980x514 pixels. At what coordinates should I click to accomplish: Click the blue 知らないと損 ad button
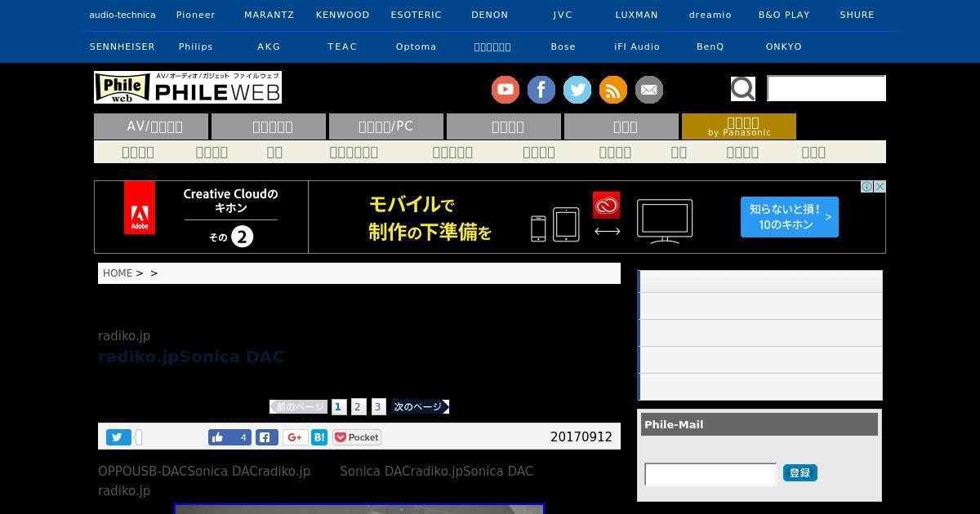pos(790,217)
